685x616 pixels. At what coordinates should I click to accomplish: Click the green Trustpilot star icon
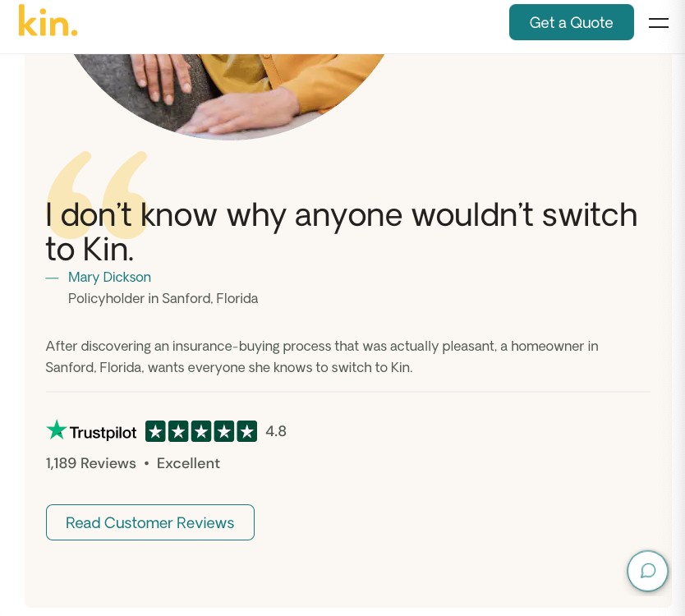[56, 430]
